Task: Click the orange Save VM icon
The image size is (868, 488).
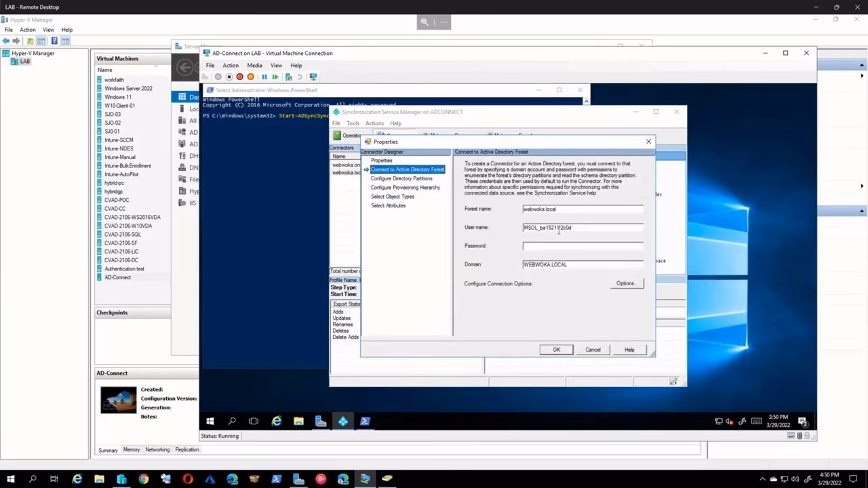Action: coord(250,77)
